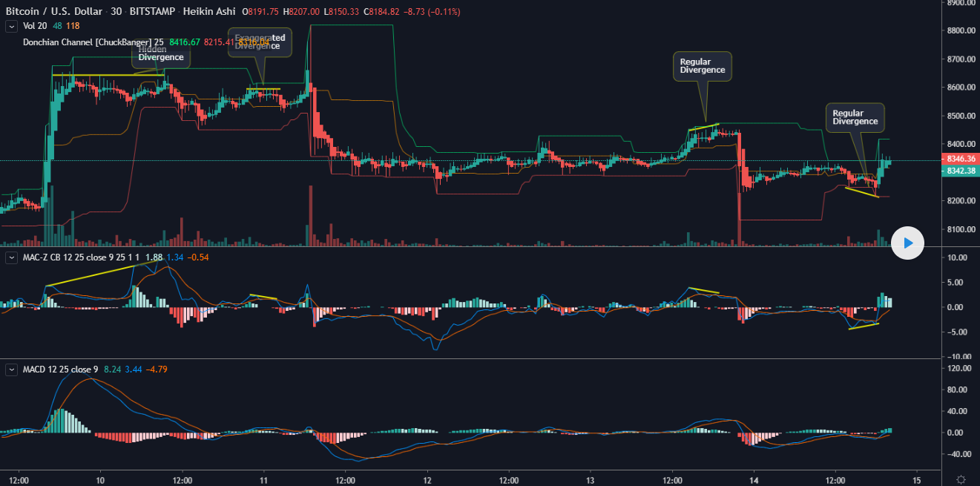Click date 11 on time axis
The image size is (980, 486).
click(x=263, y=479)
